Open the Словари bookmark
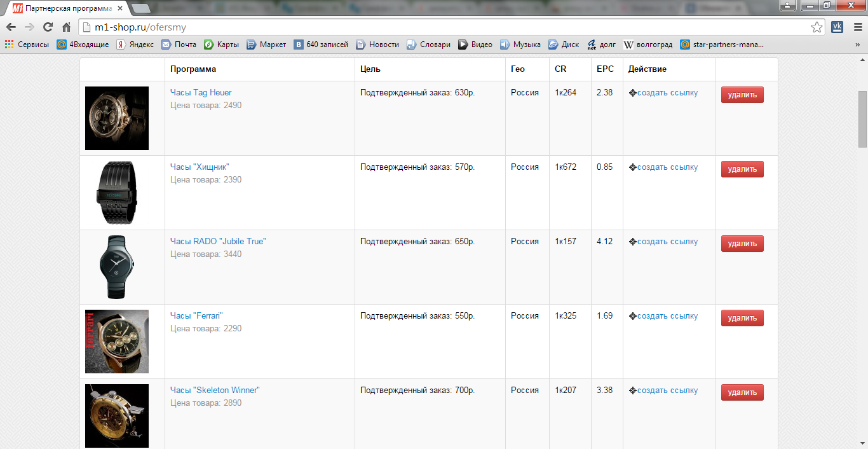Screen dimensions: 868x449 428,45
